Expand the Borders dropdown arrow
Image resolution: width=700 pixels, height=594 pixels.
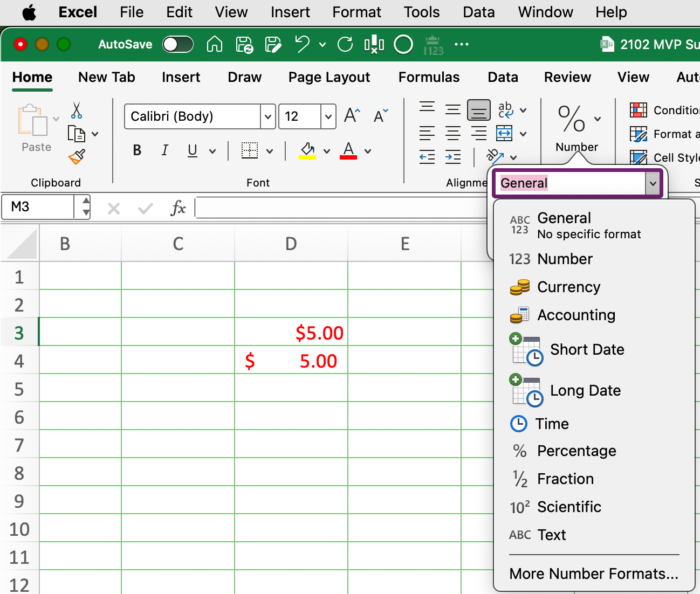click(270, 151)
